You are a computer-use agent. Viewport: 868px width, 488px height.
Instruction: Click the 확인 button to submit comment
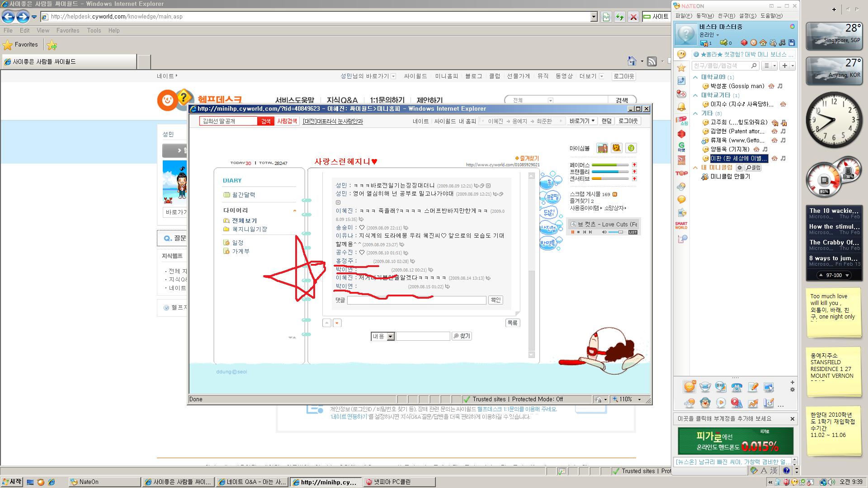tap(496, 300)
